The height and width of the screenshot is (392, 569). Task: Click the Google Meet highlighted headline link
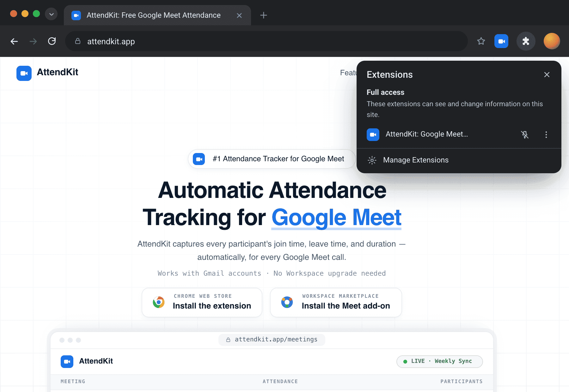336,217
